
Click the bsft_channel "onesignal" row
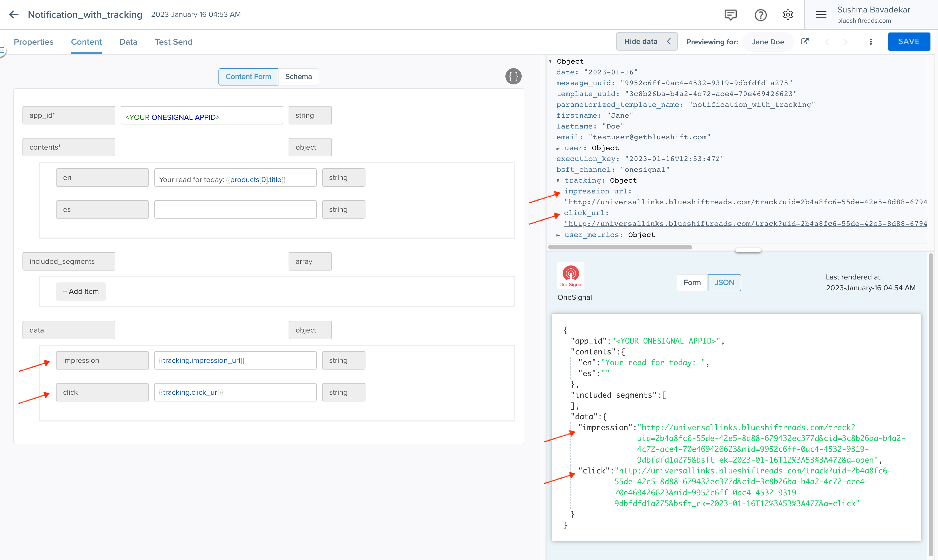(x=613, y=170)
